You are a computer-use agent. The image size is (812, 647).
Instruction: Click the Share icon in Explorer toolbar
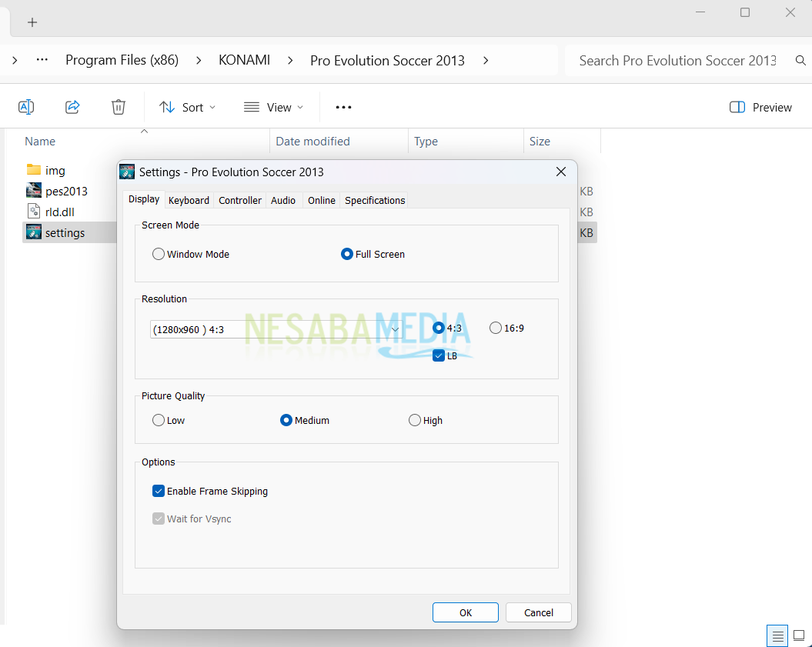pos(72,107)
